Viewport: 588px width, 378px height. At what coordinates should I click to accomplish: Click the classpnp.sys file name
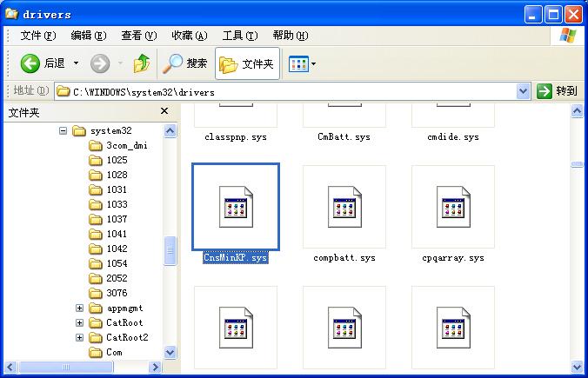(236, 137)
